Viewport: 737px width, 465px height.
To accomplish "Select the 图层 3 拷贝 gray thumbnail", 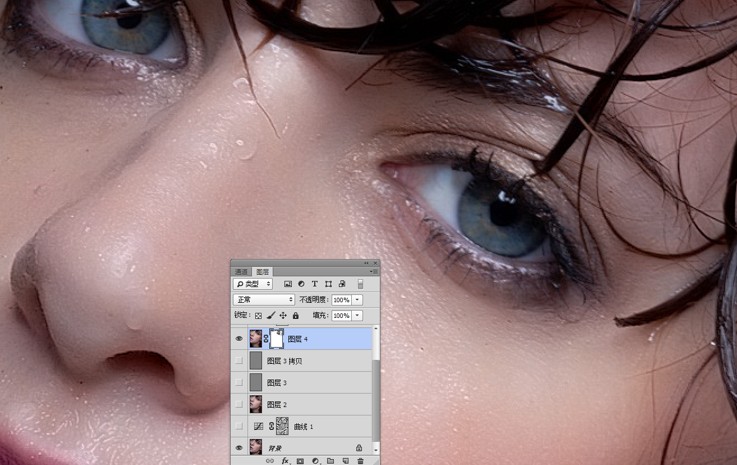I will point(256,361).
